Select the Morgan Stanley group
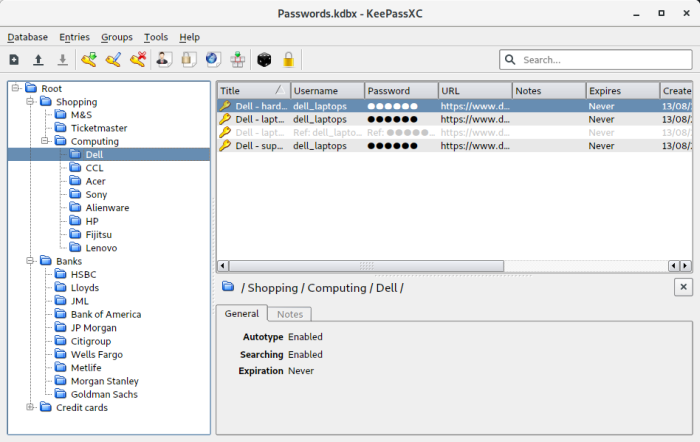The height and width of the screenshot is (442, 700). [104, 381]
